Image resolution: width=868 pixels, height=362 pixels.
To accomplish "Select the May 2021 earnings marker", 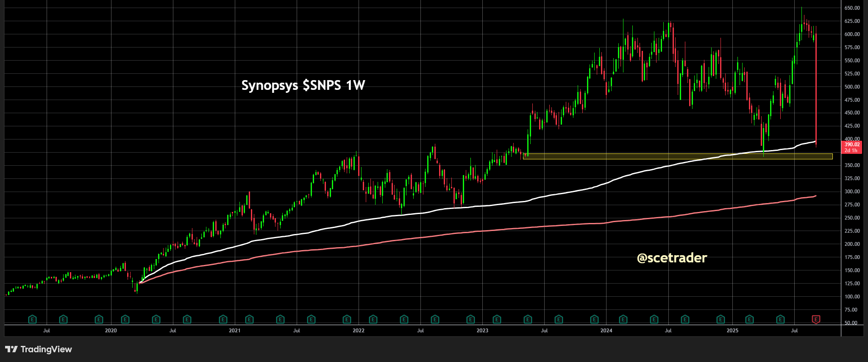I will pyautogui.click(x=280, y=319).
